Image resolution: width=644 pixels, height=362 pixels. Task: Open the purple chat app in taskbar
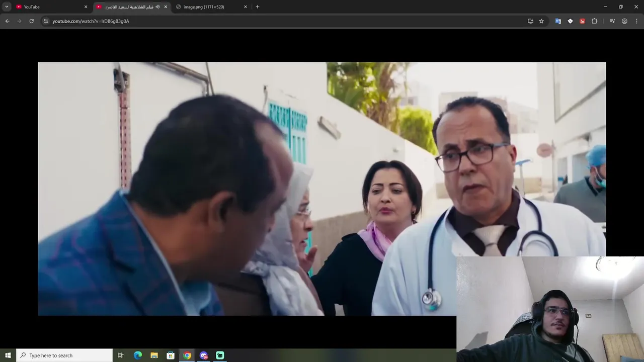coord(203,355)
